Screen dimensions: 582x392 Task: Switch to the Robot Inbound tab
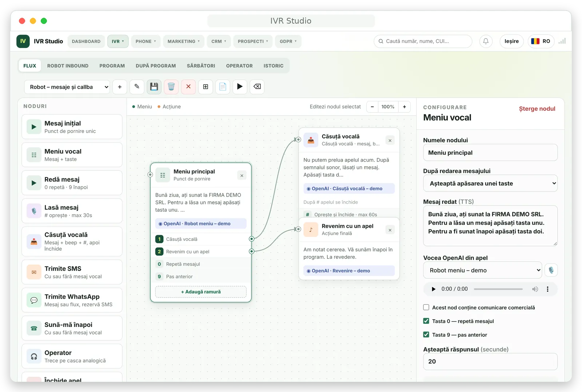tap(68, 66)
